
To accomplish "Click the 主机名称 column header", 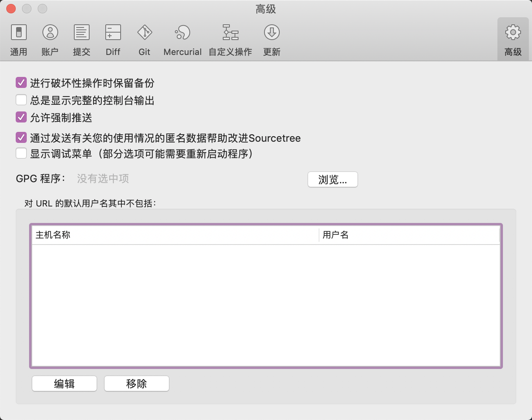I will coord(175,235).
